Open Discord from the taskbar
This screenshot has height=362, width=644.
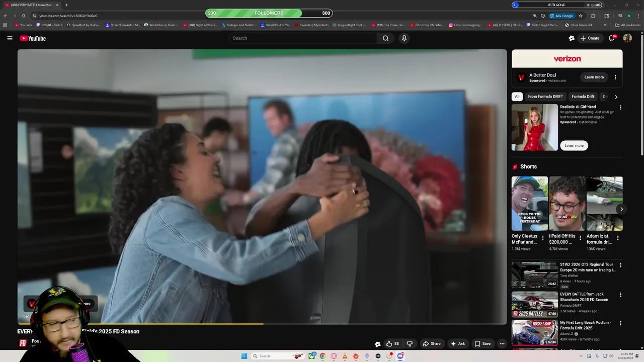pos(400,356)
